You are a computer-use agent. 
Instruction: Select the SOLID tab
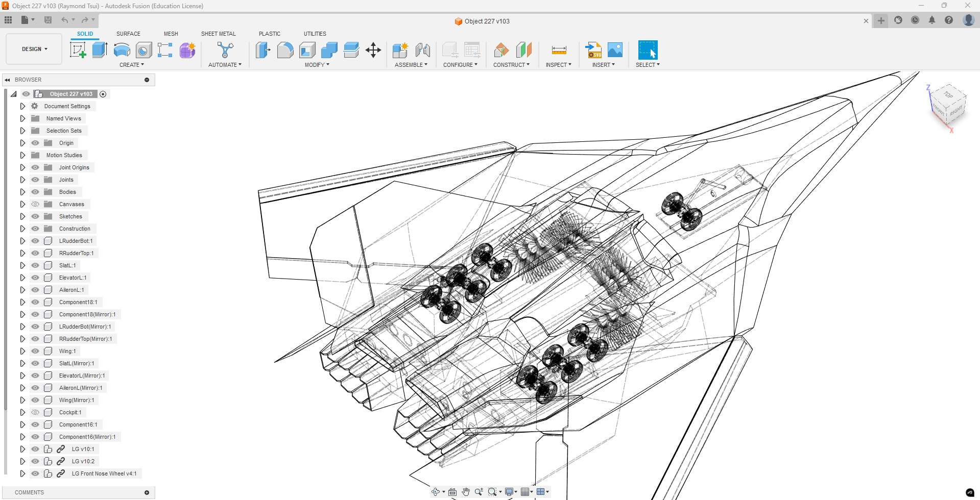(x=85, y=34)
